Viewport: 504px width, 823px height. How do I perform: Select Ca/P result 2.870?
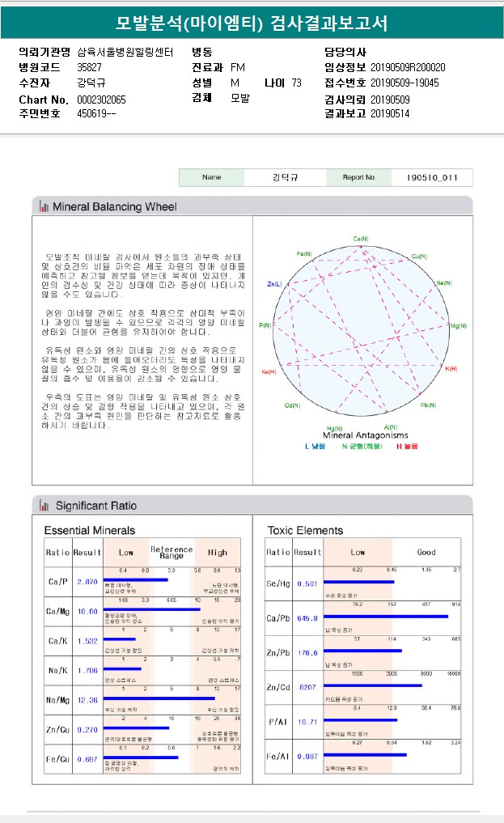pos(87,582)
